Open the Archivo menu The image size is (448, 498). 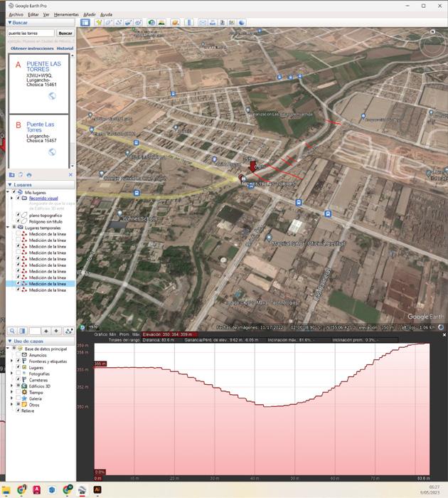16,15
